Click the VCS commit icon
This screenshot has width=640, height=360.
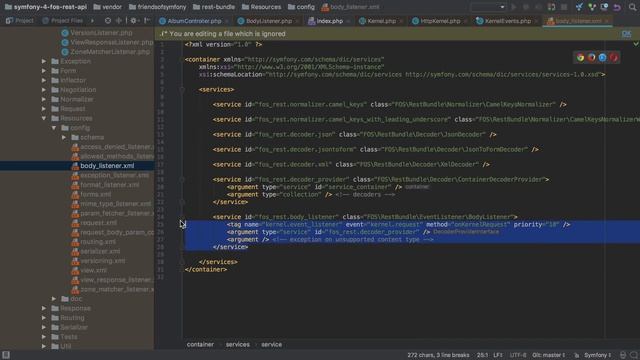pos(592,7)
